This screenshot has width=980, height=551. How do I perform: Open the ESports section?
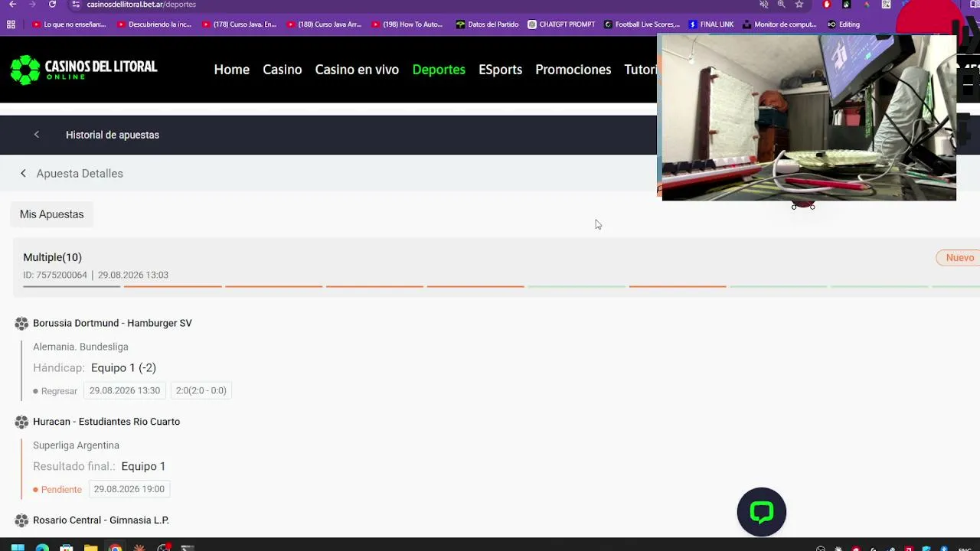[501, 70]
